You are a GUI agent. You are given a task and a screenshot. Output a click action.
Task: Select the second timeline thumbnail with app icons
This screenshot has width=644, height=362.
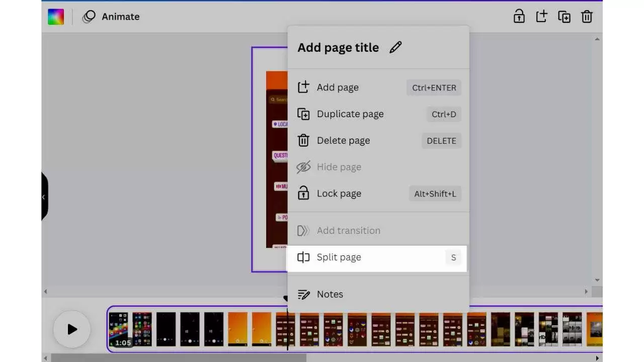coord(142,329)
